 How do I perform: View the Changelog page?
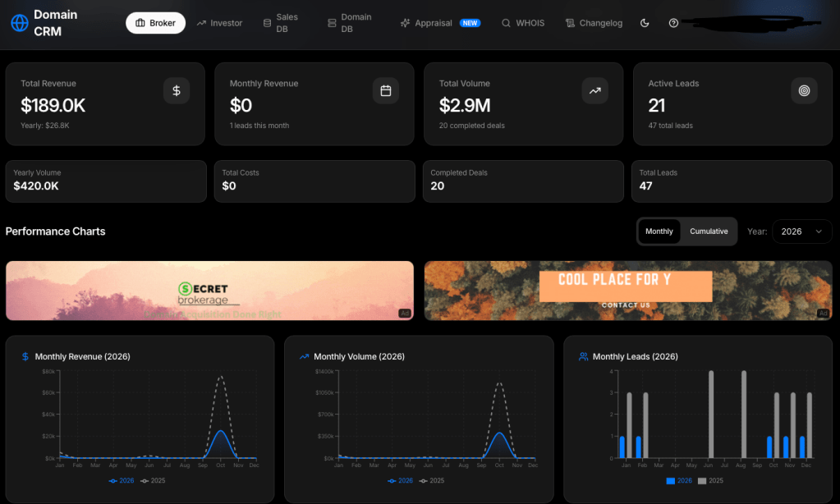[x=593, y=23]
